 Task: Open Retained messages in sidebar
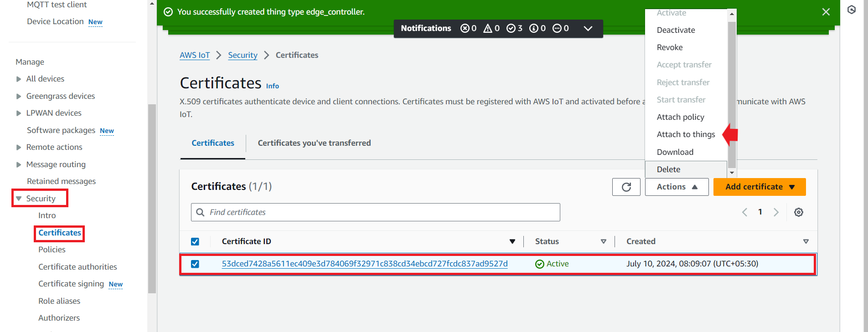(x=61, y=181)
